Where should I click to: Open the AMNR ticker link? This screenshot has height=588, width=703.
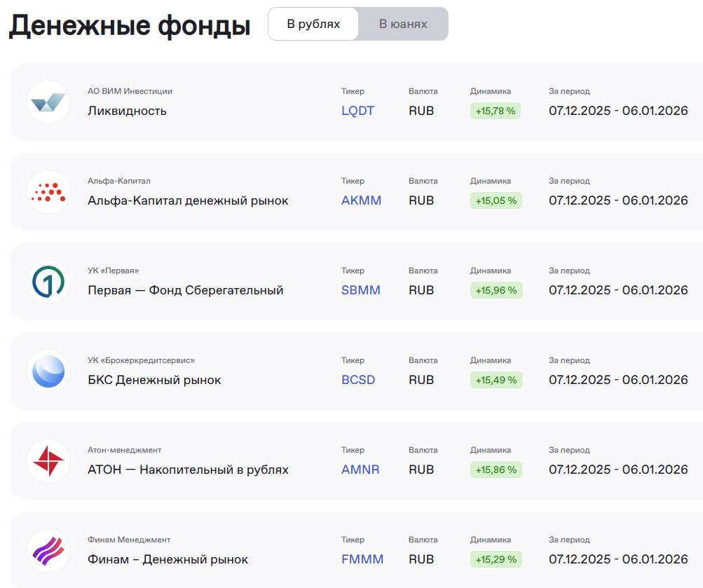pyautogui.click(x=360, y=470)
